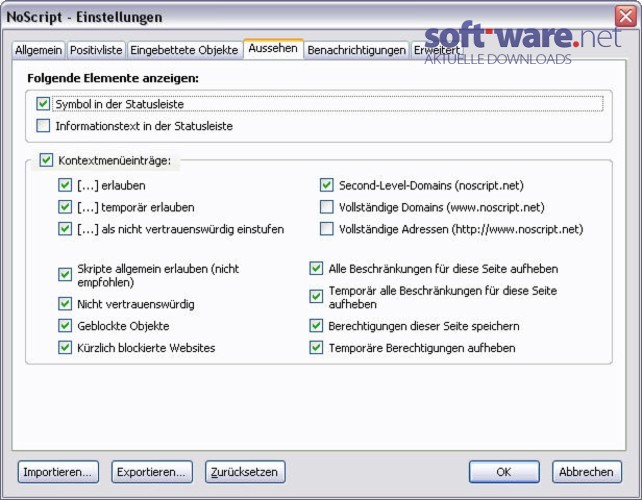
Task: Toggle Temporäre Berechtigungen aufheben checkbox
Action: click(316, 347)
